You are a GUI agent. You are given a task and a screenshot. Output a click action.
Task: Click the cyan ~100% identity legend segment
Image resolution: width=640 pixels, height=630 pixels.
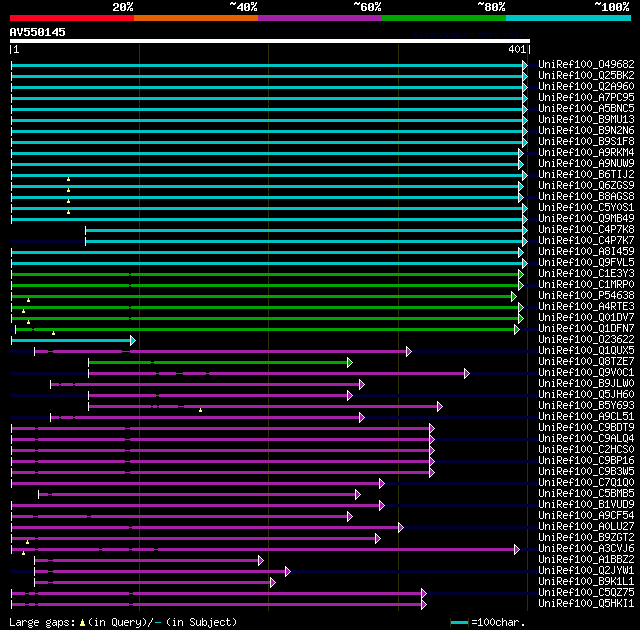(569, 18)
